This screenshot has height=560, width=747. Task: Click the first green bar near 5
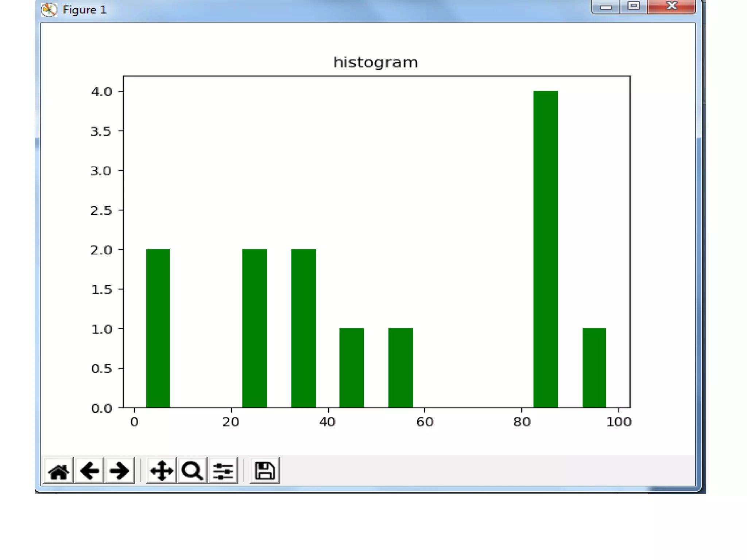[158, 328]
